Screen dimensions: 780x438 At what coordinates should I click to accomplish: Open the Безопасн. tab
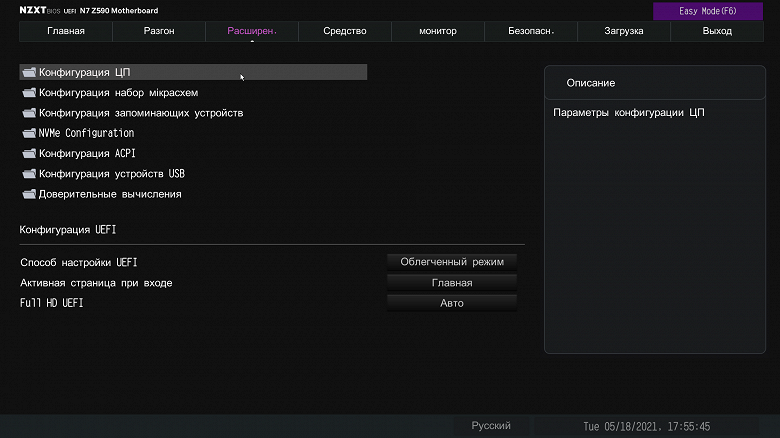pyautogui.click(x=531, y=31)
